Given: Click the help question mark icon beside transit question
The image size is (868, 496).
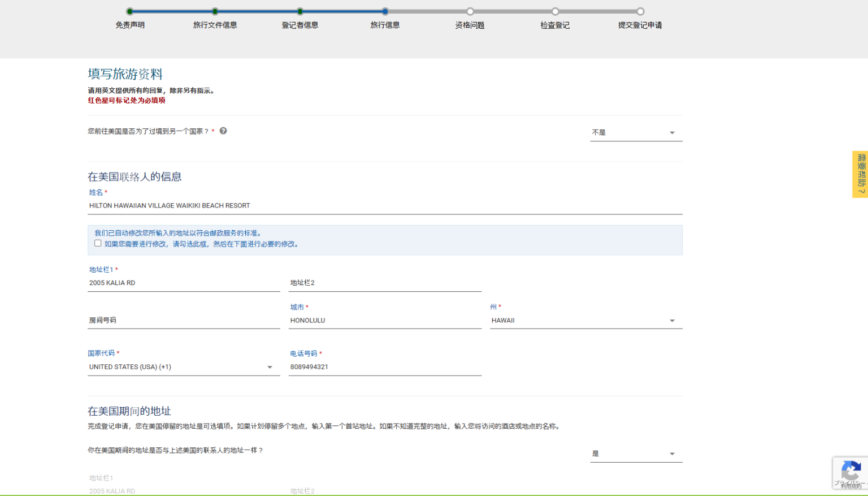Looking at the screenshot, I should [x=223, y=131].
